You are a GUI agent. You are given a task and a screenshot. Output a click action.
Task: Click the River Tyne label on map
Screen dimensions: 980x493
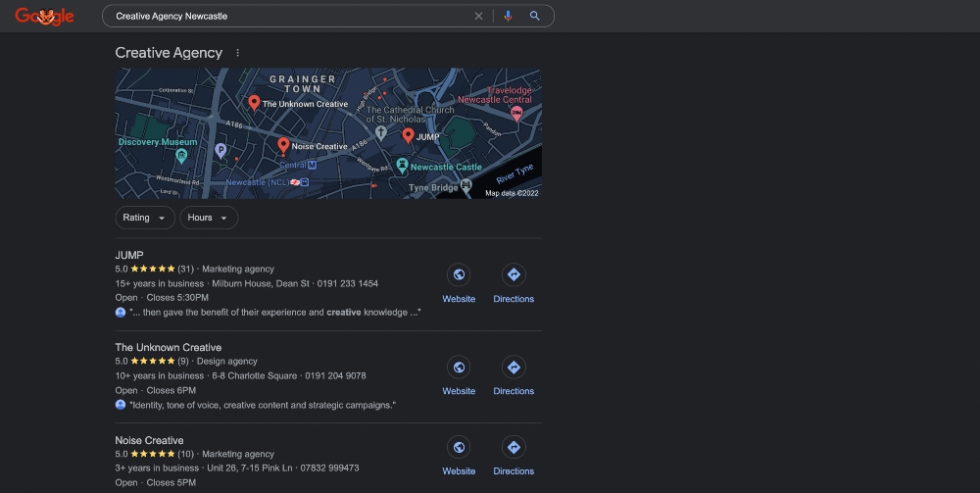point(515,173)
